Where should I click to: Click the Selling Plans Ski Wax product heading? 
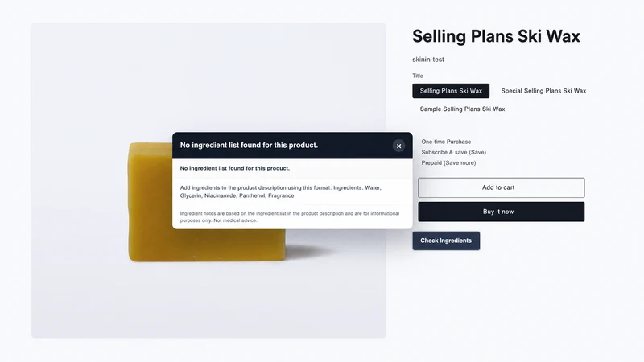[x=496, y=36]
